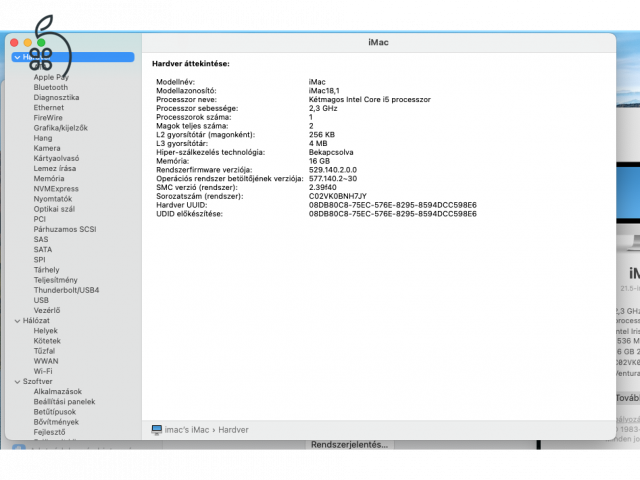Select USB in sidebar
Viewport: 640px width, 480px height.
point(41,300)
